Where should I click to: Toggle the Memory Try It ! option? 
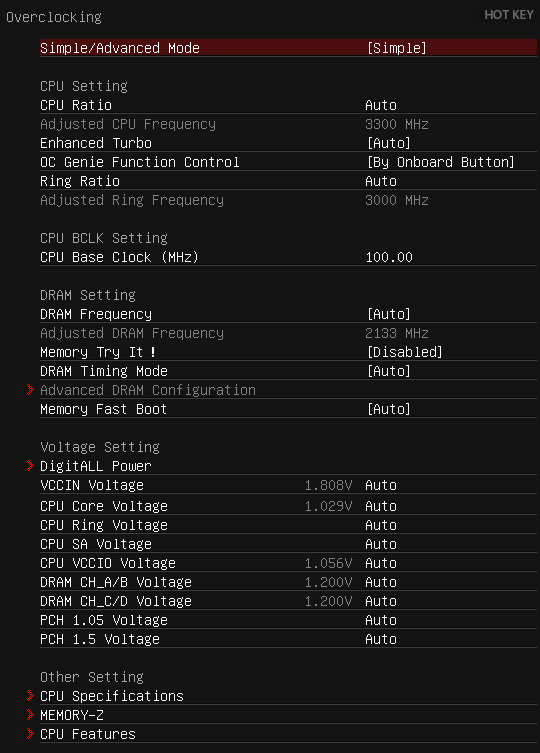[x=288, y=352]
